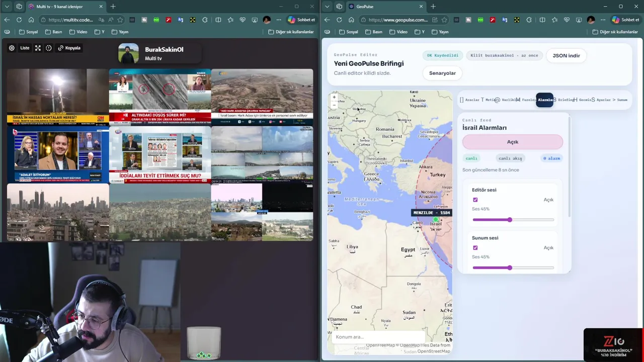Select the 'Altındaki düşüş sürer mi?' stream
Screen dimensions: 644x362
tap(160, 97)
